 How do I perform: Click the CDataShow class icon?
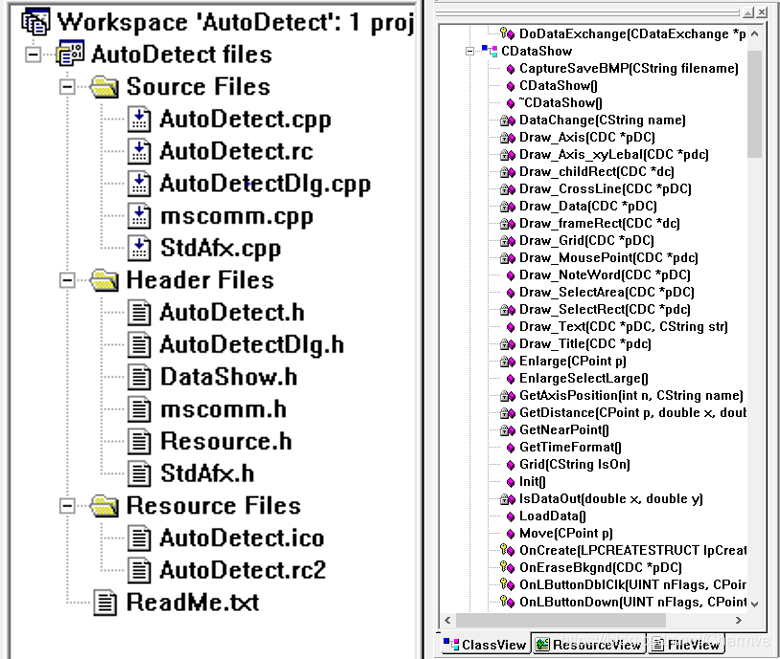coord(489,51)
